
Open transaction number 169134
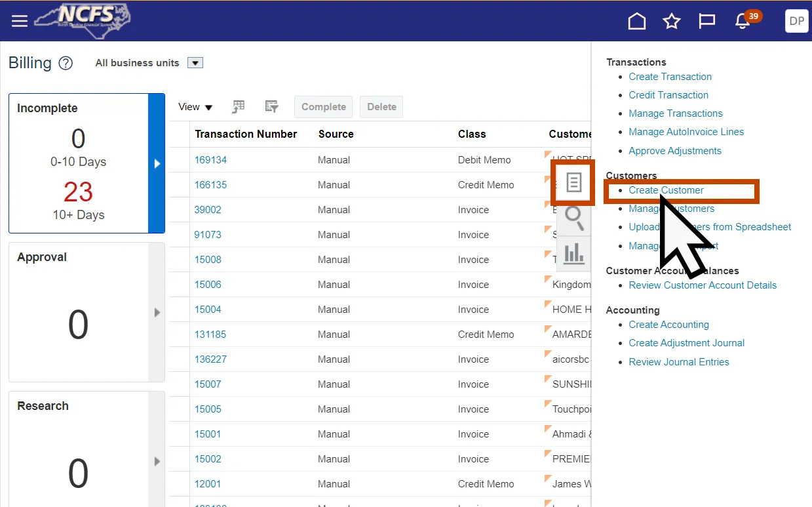[x=210, y=160]
